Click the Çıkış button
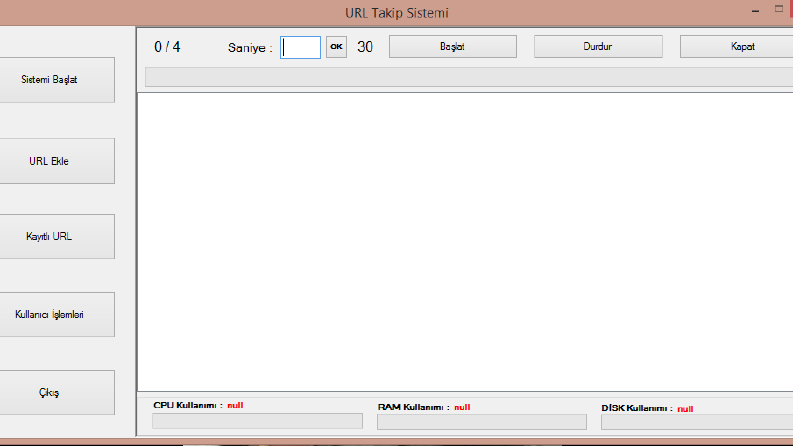 pos(57,392)
